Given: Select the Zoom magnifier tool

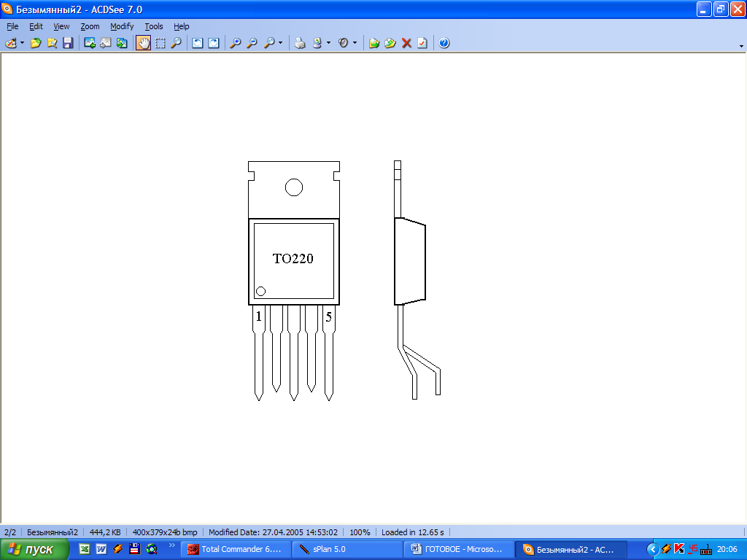Looking at the screenshot, I should [177, 43].
